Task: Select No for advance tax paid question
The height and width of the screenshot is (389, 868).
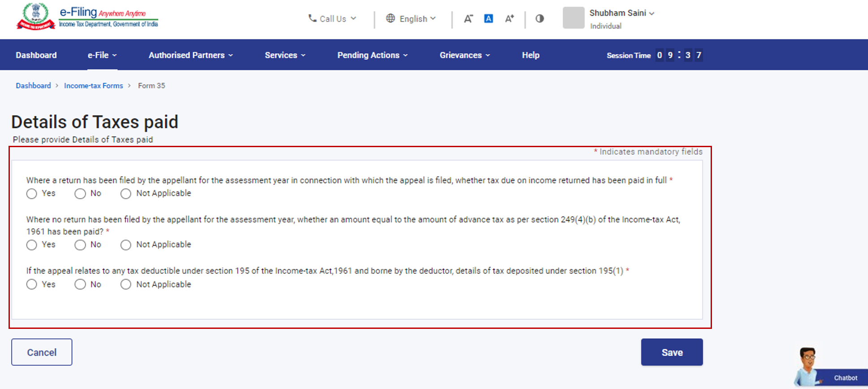Action: click(80, 245)
